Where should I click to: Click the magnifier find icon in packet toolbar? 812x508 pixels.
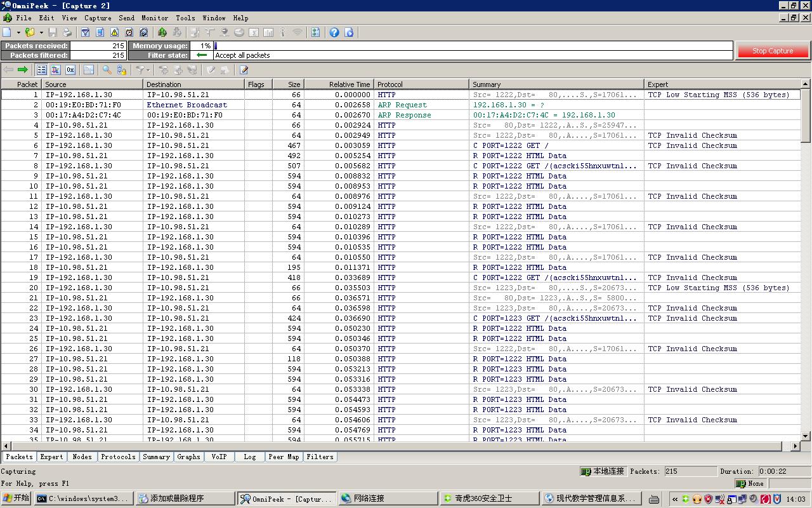click(107, 70)
